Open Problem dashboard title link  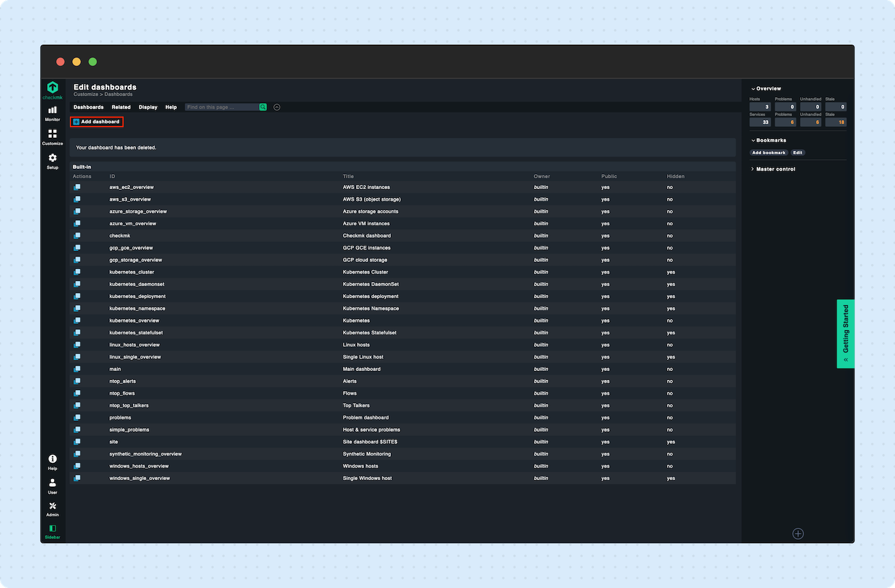coord(366,417)
